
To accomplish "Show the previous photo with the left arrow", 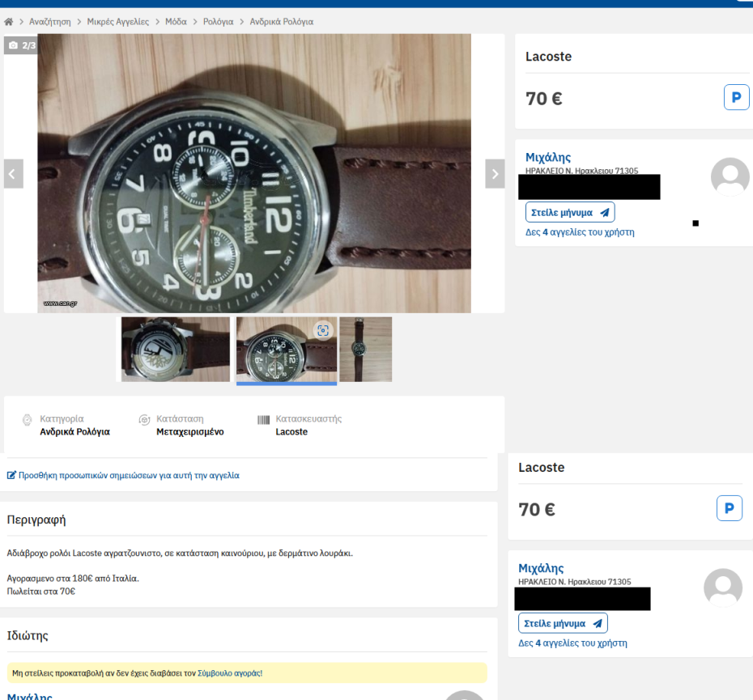I will tap(14, 174).
